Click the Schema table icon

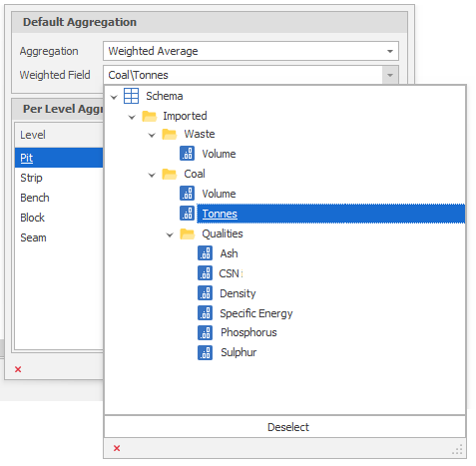point(131,96)
